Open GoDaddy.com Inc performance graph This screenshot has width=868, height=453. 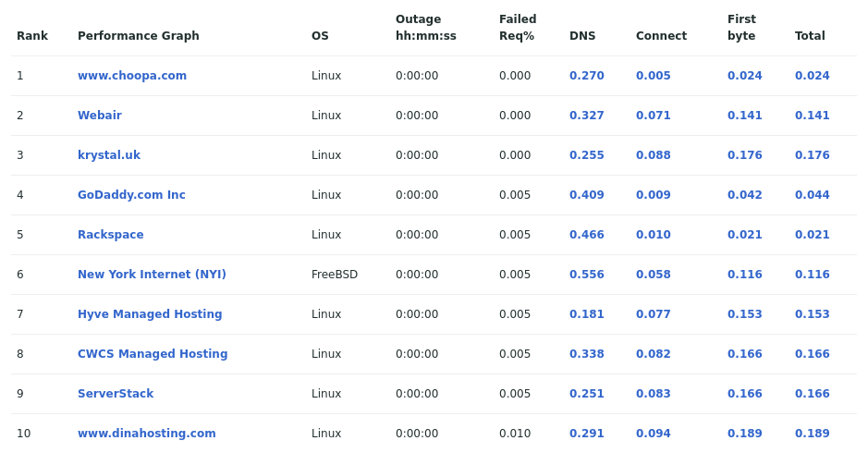(131, 195)
